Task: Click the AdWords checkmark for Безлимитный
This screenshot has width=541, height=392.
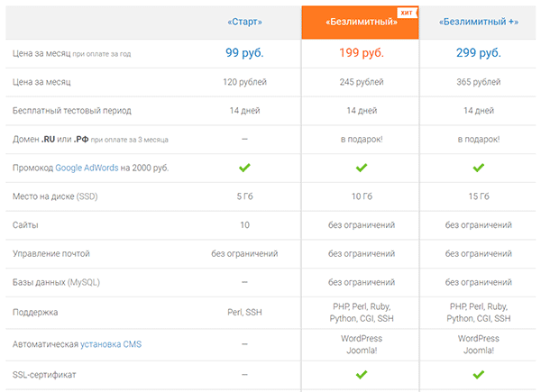Action: 362,168
